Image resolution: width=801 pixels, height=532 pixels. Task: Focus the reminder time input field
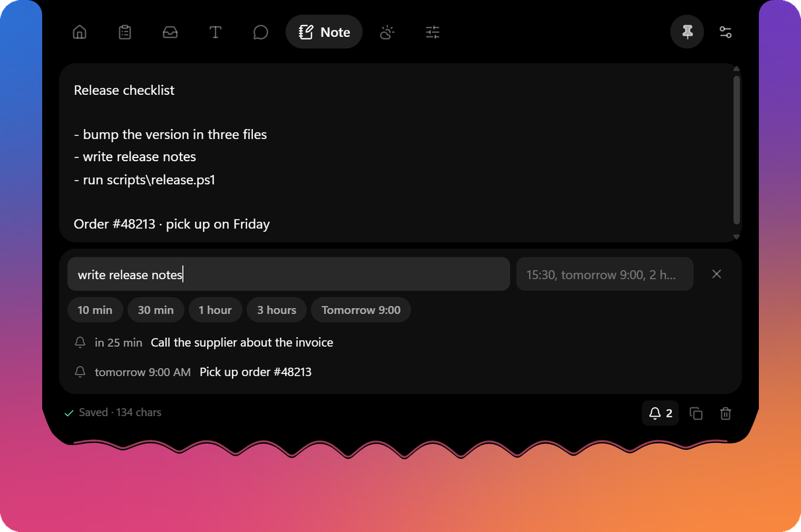605,274
